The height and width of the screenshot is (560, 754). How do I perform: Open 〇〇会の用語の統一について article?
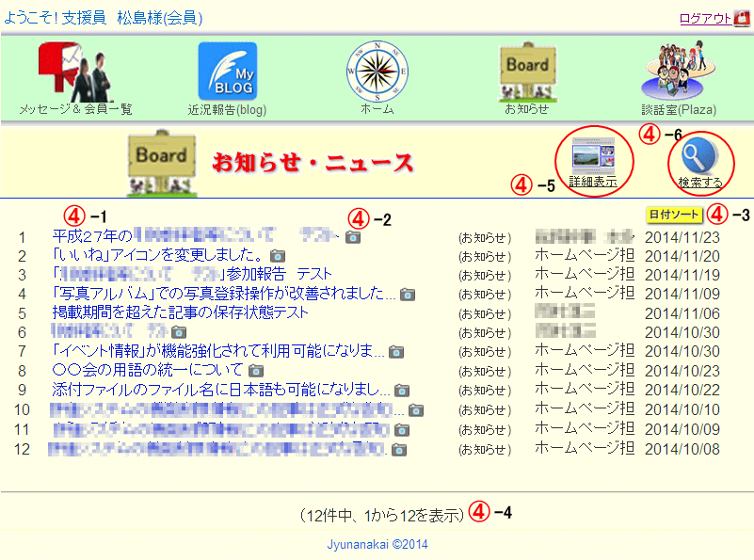pos(148,371)
